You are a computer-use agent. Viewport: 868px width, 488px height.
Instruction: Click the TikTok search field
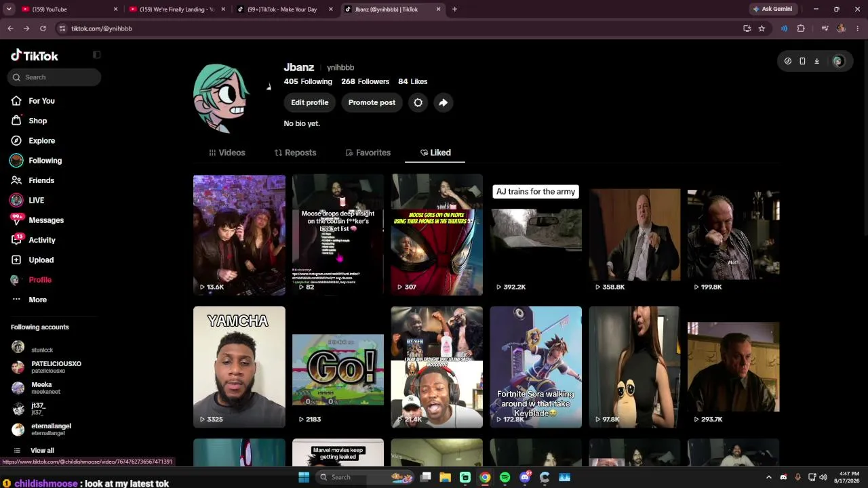click(55, 77)
